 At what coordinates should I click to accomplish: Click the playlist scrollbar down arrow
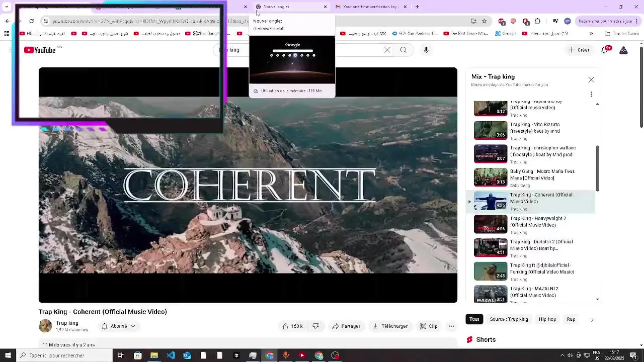pyautogui.click(x=597, y=300)
